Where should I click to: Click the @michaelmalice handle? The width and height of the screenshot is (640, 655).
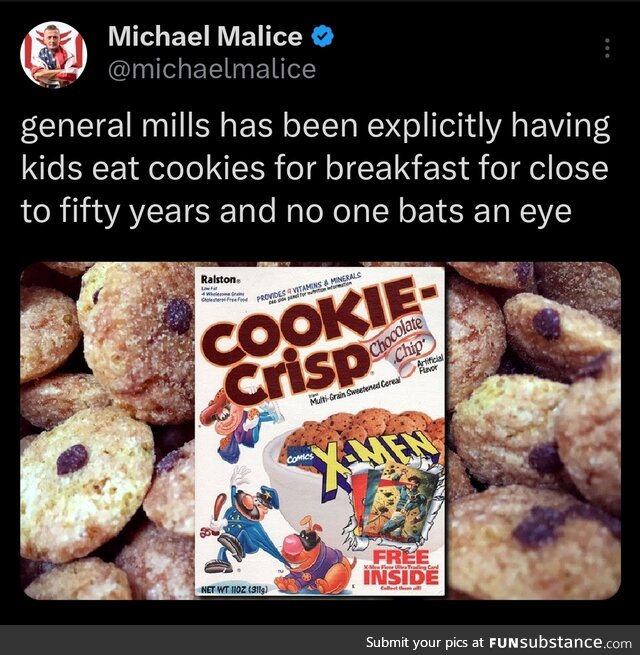coord(211,69)
